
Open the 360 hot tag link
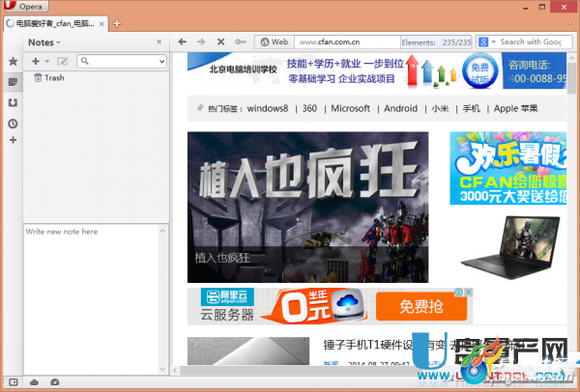[309, 109]
